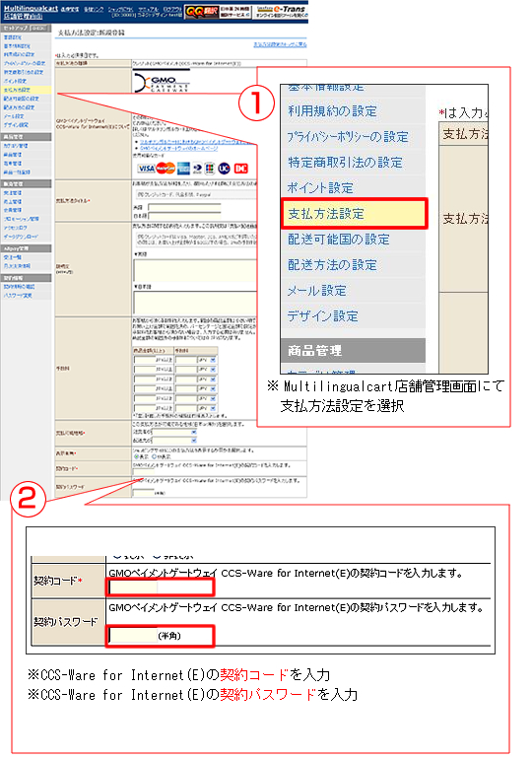Select the 表示 radio button
The width and height of the screenshot is (532, 759).
tap(136, 456)
